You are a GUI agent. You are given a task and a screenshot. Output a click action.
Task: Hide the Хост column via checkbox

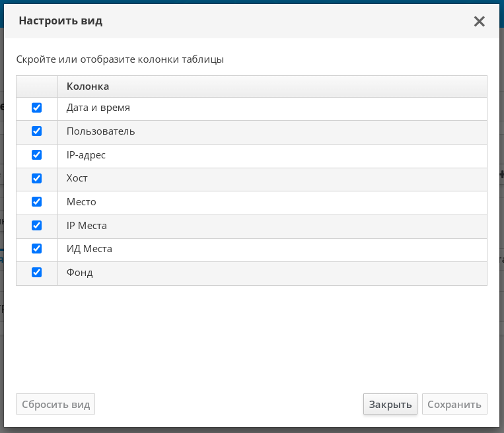[x=37, y=178]
